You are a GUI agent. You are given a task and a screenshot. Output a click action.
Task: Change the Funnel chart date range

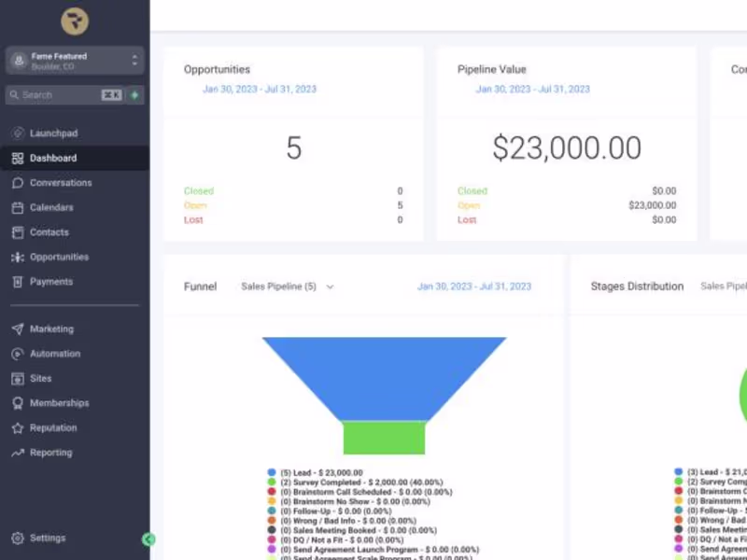474,287
